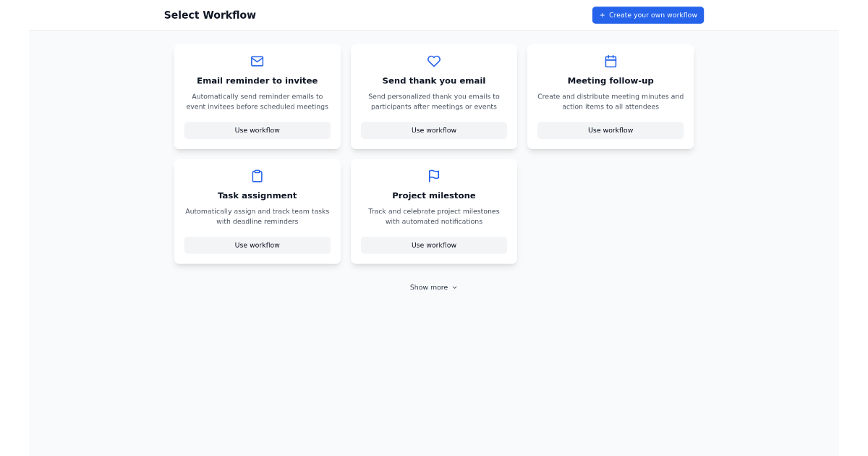The width and height of the screenshot is (868, 456).
Task: Use workflow for Send thank you email
Action: pyautogui.click(x=433, y=130)
